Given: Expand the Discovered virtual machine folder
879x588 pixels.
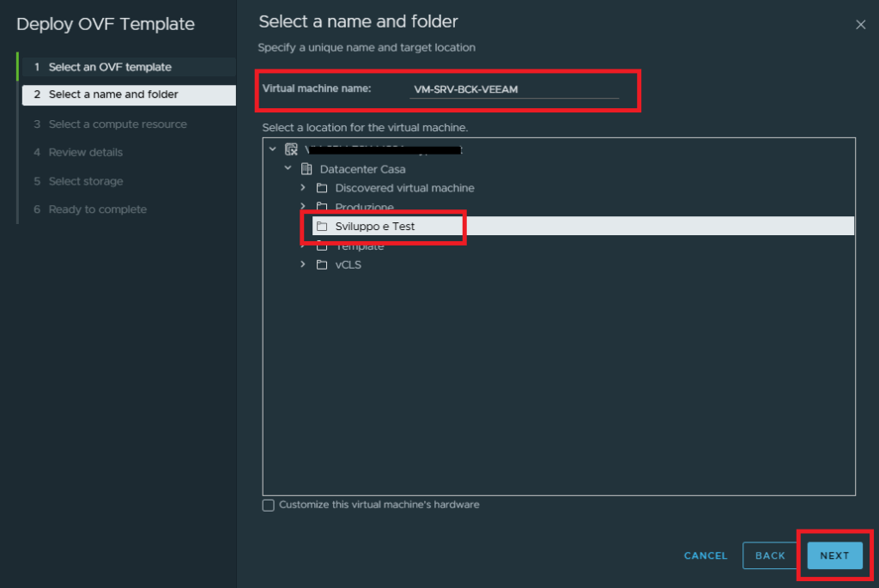Looking at the screenshot, I should pos(303,187).
